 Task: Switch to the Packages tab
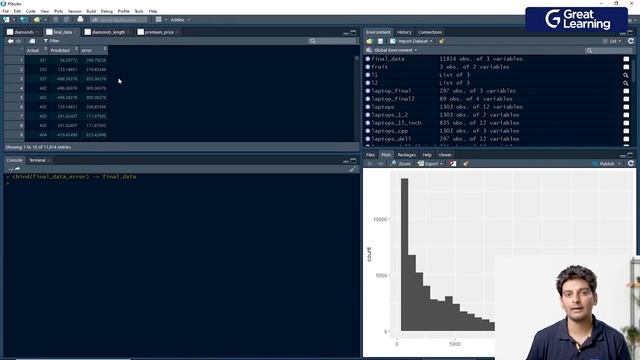coord(407,155)
